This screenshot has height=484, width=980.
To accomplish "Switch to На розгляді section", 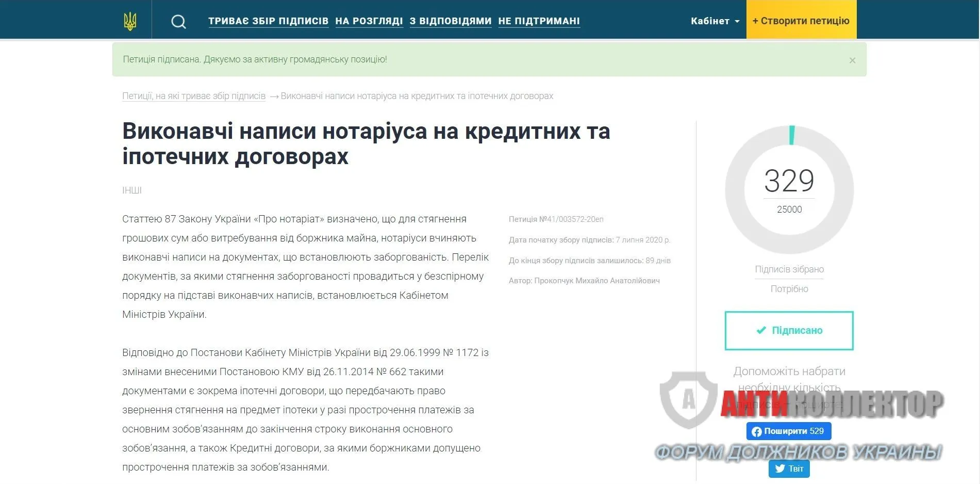I will 369,21.
